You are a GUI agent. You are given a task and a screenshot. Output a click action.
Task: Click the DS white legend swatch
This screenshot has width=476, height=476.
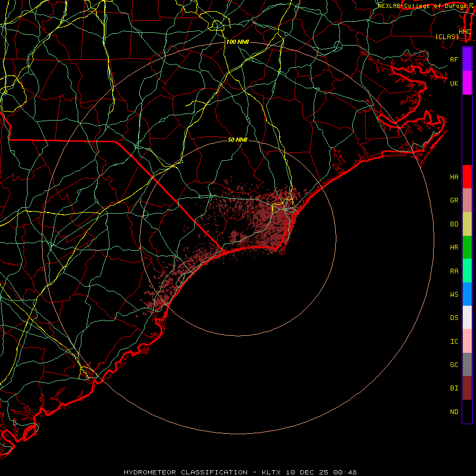pyautogui.click(x=467, y=317)
